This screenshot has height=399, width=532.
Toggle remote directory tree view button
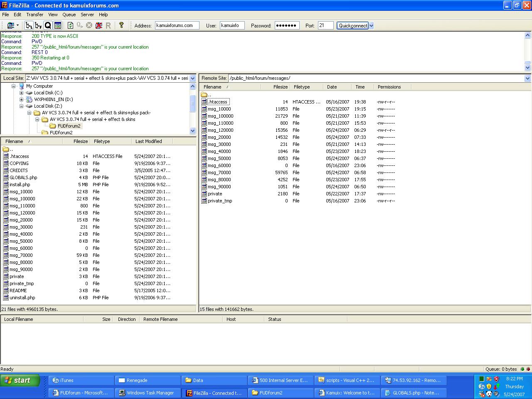coord(38,25)
